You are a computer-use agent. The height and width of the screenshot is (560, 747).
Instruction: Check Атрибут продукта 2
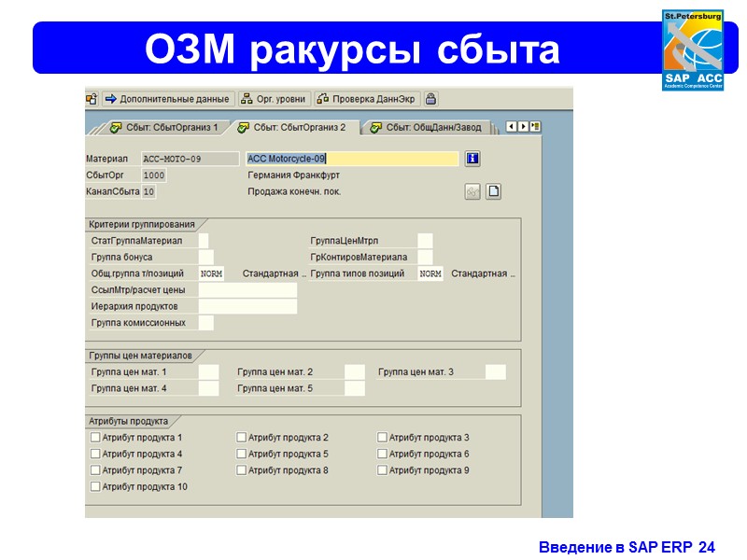pyautogui.click(x=242, y=437)
